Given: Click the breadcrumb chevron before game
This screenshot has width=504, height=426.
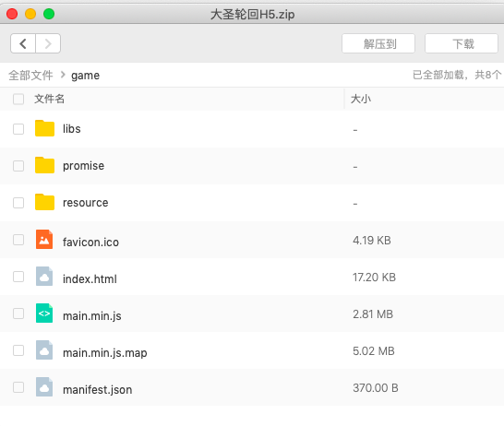Looking at the screenshot, I should click(x=63, y=75).
